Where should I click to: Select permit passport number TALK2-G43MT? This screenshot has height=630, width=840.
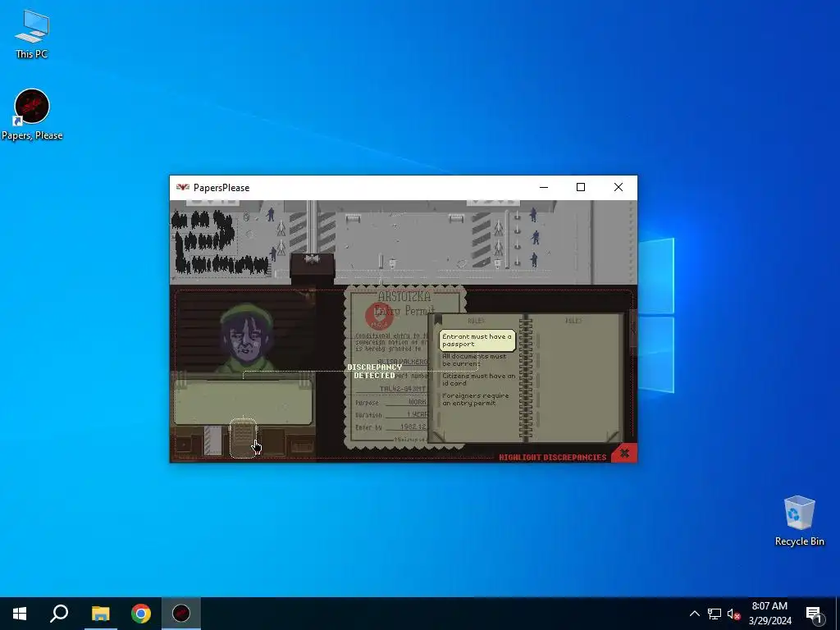tap(403, 388)
